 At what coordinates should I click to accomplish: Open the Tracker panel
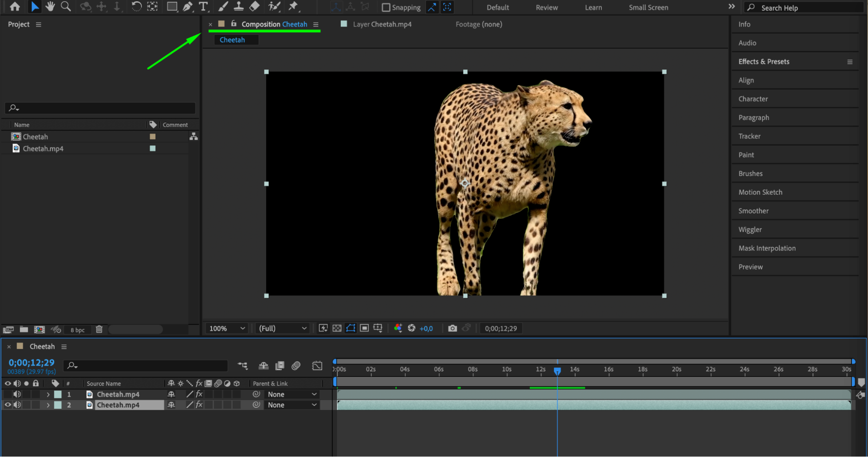[749, 136]
